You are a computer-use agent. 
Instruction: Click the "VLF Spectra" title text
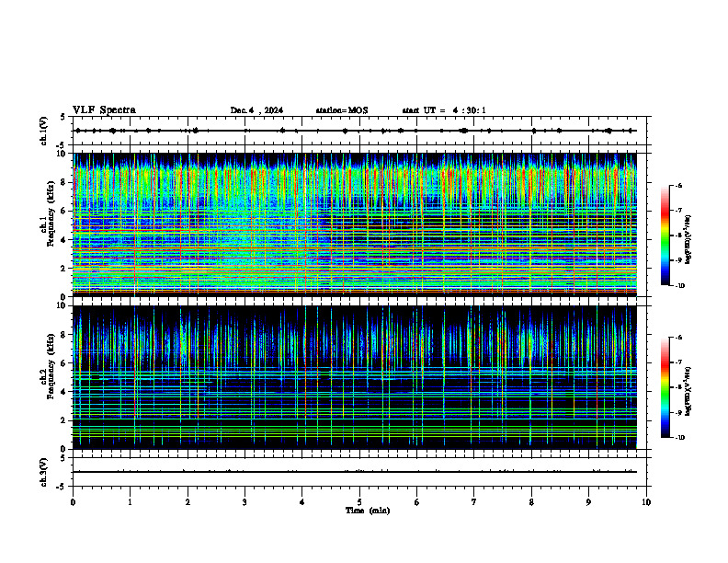coord(104,110)
